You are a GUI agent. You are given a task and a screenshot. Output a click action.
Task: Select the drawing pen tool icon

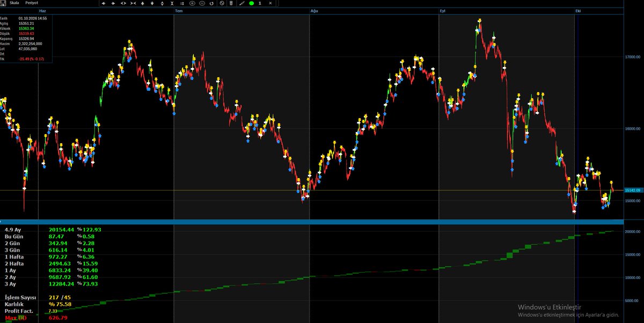(x=241, y=3)
